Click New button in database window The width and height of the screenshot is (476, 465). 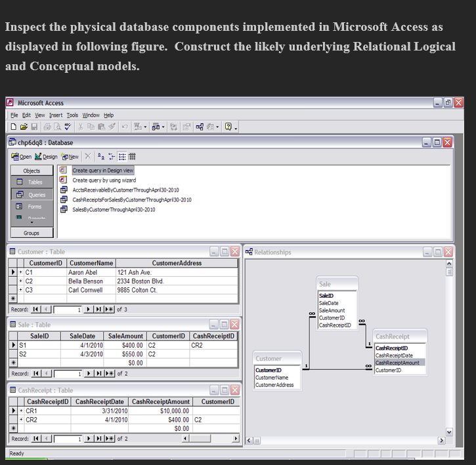click(70, 157)
